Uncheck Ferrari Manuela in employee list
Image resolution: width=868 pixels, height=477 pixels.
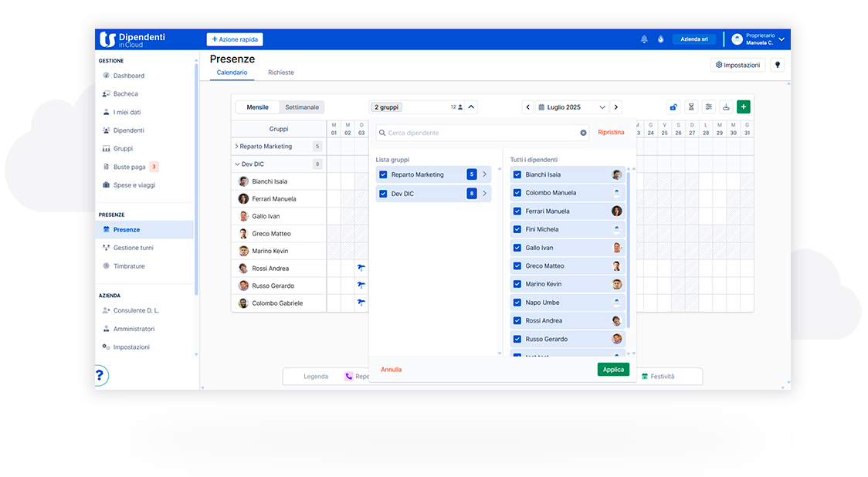point(517,211)
